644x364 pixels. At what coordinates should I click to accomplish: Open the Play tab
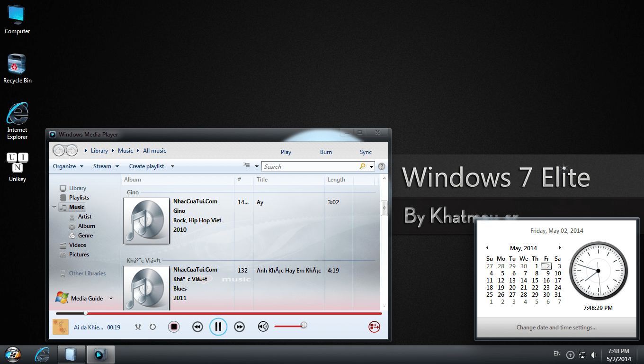pyautogui.click(x=286, y=152)
